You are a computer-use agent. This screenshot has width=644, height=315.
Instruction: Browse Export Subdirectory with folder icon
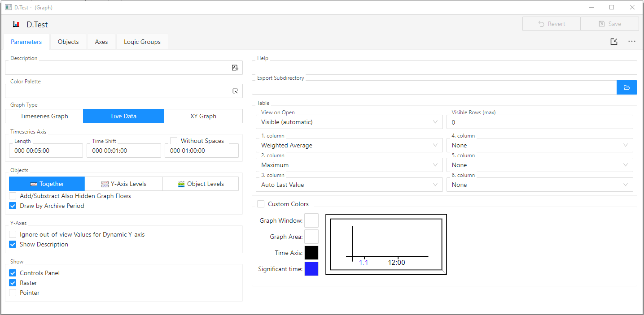pyautogui.click(x=626, y=87)
